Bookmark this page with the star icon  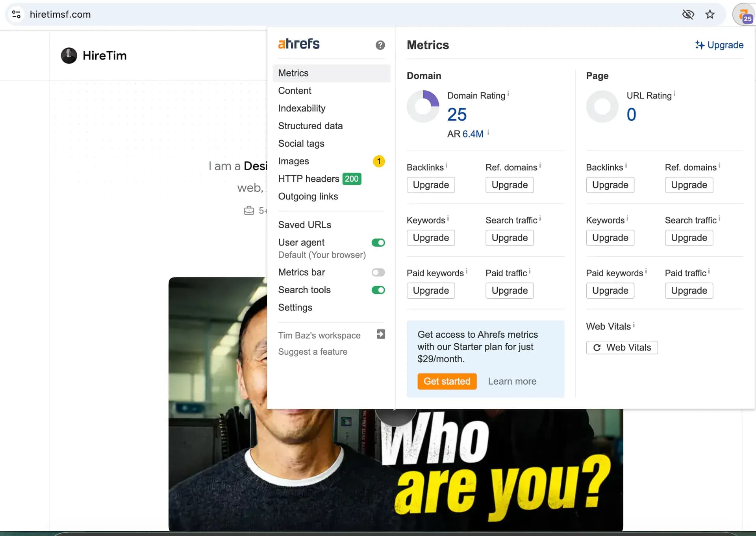(x=710, y=15)
